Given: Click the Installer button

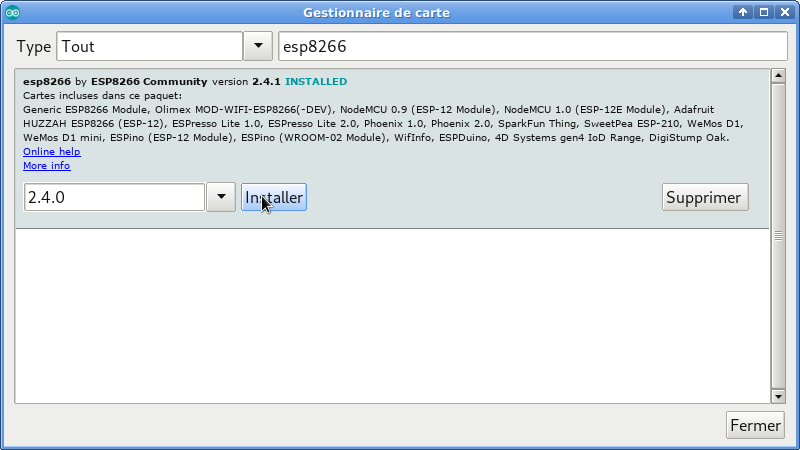Looking at the screenshot, I should coord(274,197).
